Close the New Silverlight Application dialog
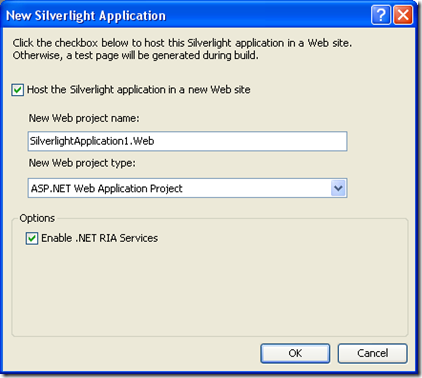The image size is (422, 378). coord(403,15)
